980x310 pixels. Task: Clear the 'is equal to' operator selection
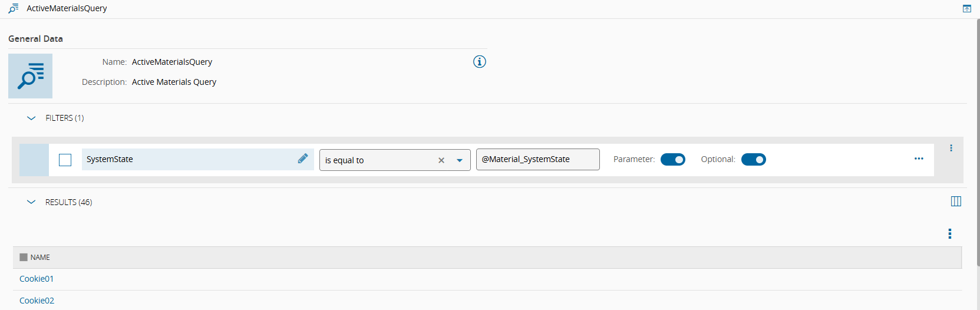click(441, 160)
